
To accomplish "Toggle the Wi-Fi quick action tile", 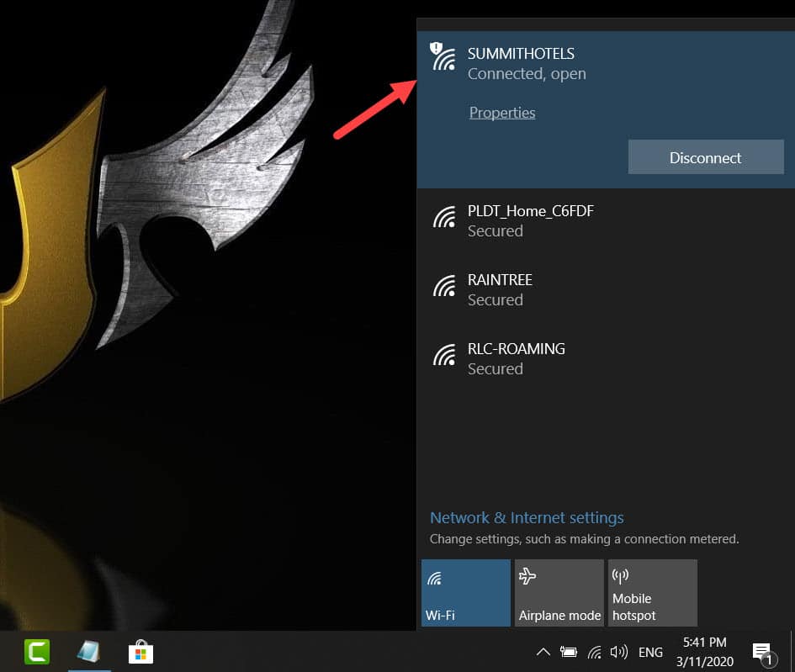I will click(x=466, y=593).
